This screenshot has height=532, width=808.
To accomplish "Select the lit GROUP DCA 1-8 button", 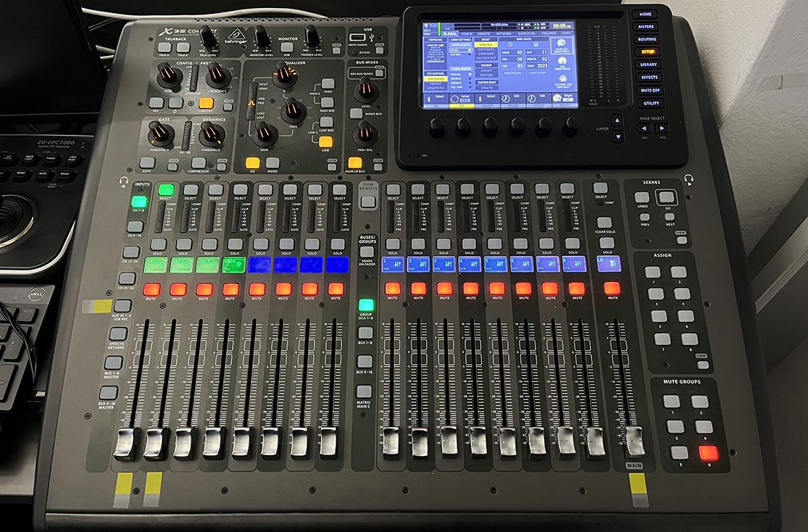I will click(366, 304).
